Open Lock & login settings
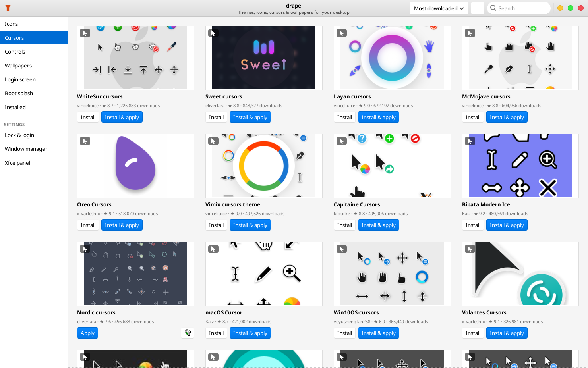 coord(34,135)
